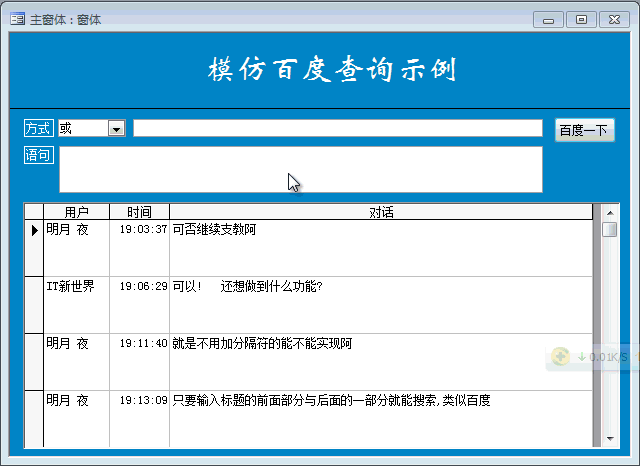Click the green plus network speed icon

(x=560, y=356)
